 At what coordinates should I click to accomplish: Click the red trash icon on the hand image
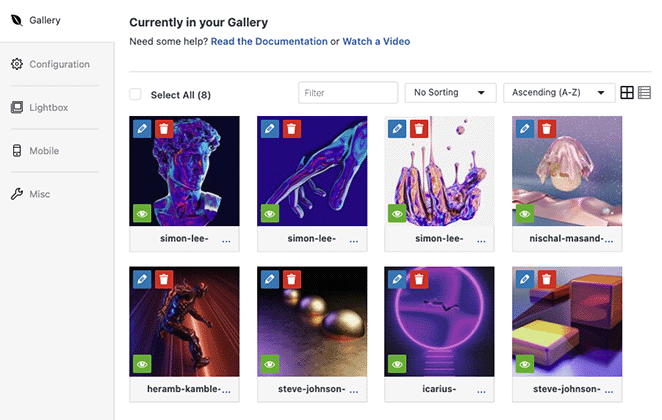coord(291,129)
